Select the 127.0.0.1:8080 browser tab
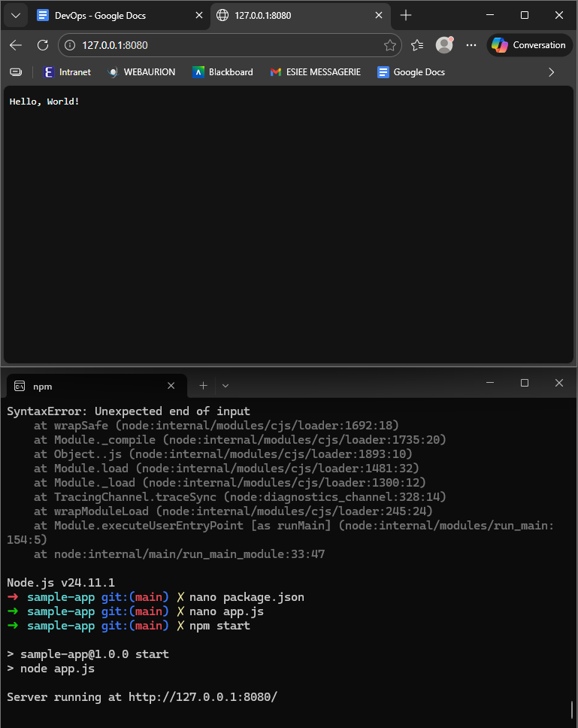Image resolution: width=578 pixels, height=728 pixels. 300,15
